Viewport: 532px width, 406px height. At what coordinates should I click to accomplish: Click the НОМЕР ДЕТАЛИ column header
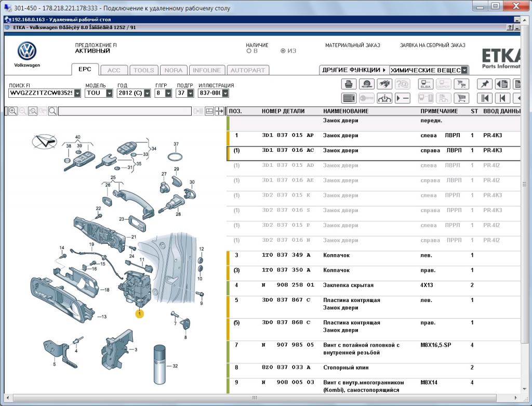(283, 111)
